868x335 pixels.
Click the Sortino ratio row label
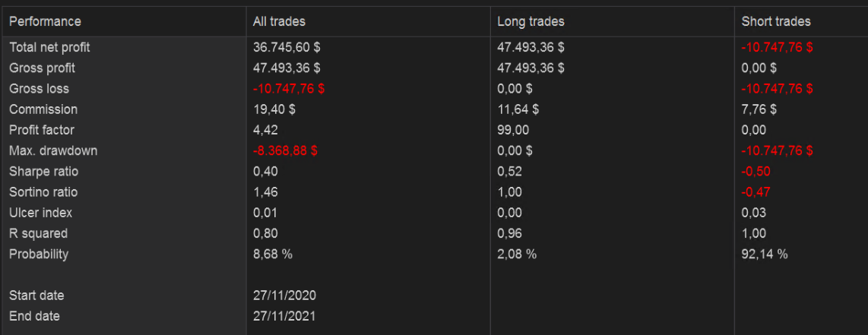point(43,192)
